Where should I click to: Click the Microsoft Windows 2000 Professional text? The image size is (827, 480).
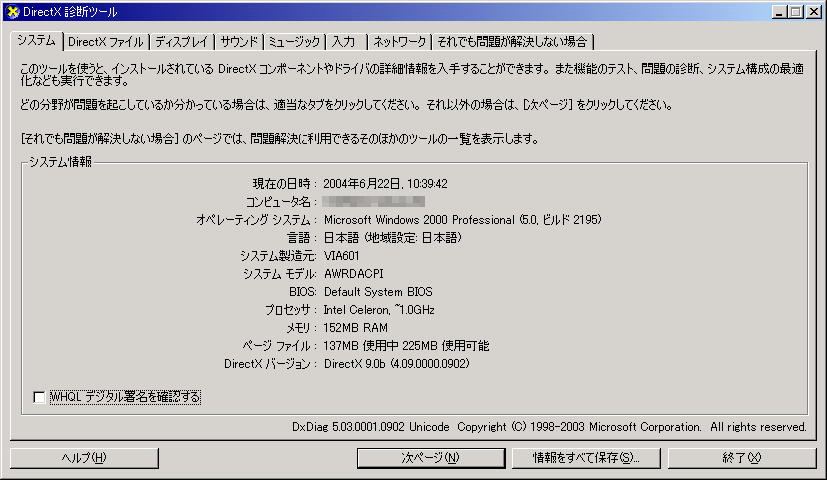click(x=419, y=220)
